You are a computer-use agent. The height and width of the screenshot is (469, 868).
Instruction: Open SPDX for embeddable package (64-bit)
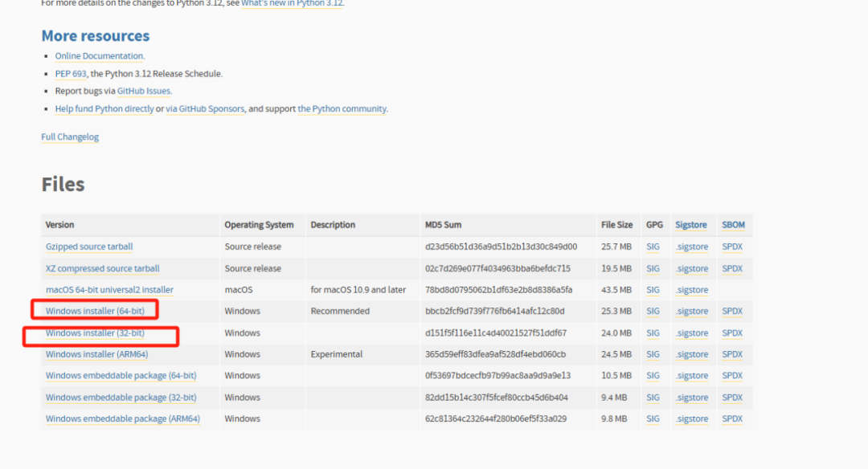coord(732,376)
